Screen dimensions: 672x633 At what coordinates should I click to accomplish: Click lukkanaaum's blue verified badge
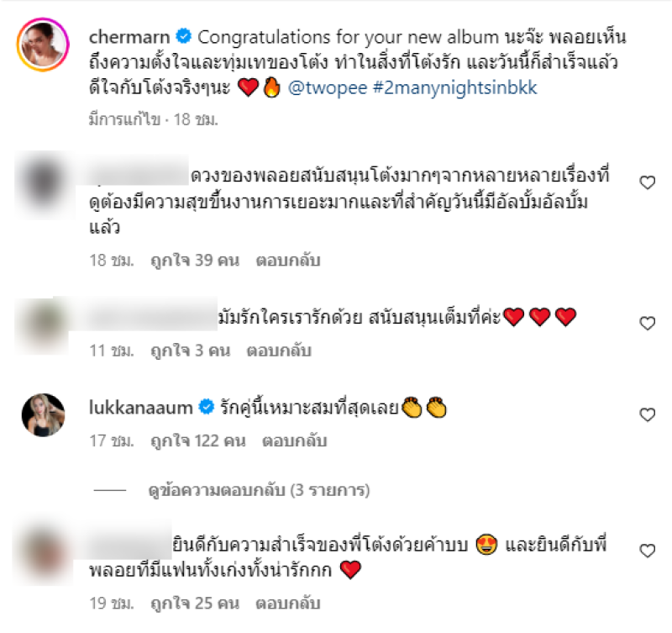(x=207, y=407)
